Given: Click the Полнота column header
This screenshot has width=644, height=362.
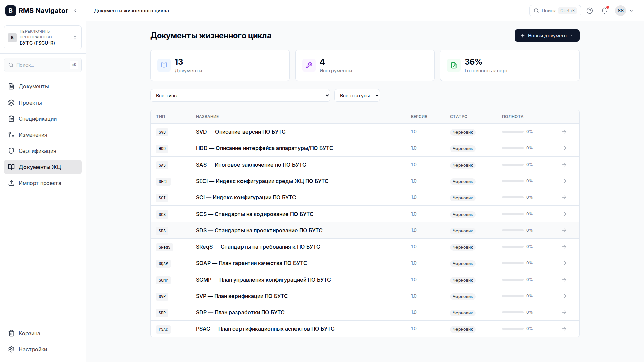Looking at the screenshot, I should point(513,117).
